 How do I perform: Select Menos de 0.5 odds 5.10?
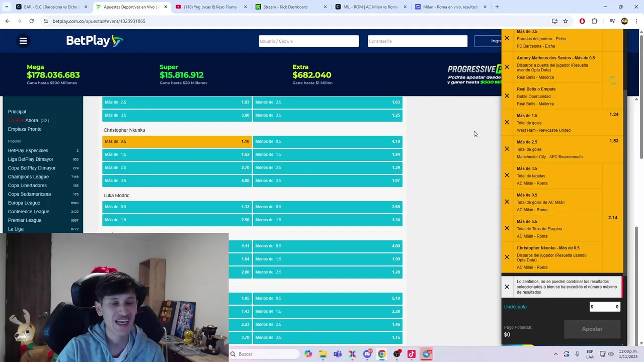[x=328, y=298]
